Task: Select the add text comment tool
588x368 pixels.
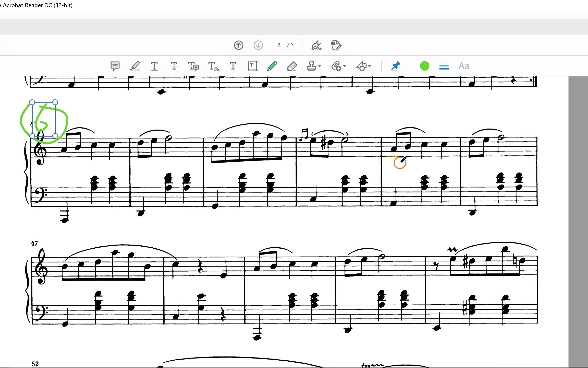Action: [233, 66]
